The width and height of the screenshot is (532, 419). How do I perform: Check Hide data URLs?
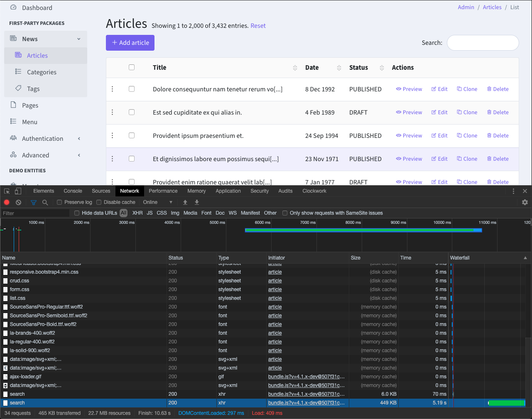[x=76, y=213]
